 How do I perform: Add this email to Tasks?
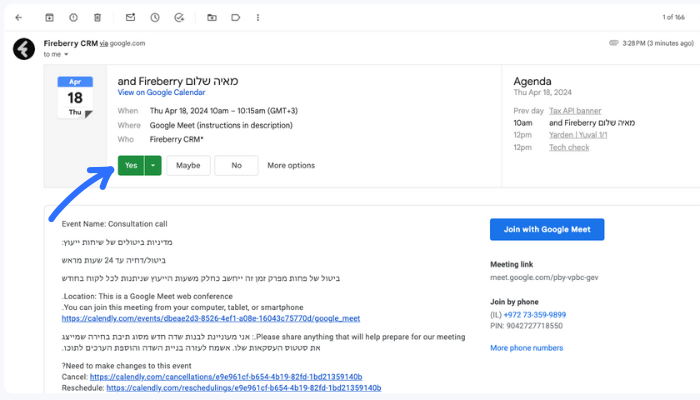[x=179, y=17]
